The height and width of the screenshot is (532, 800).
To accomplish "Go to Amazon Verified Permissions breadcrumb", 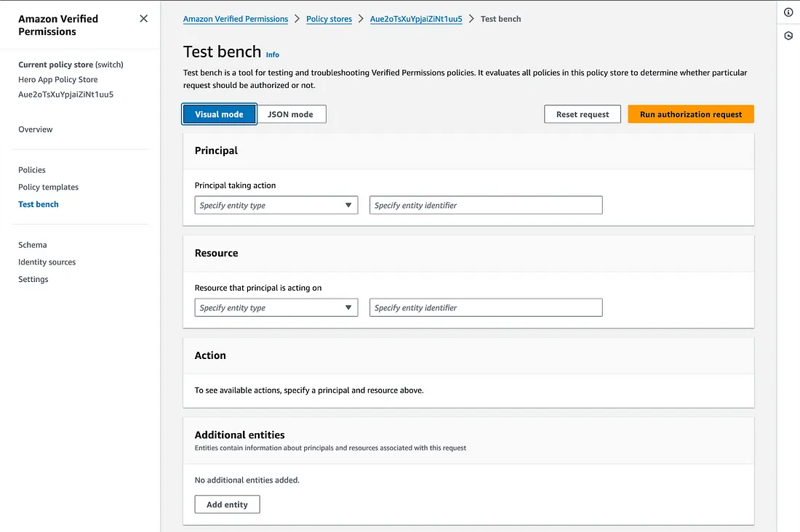I will point(235,19).
